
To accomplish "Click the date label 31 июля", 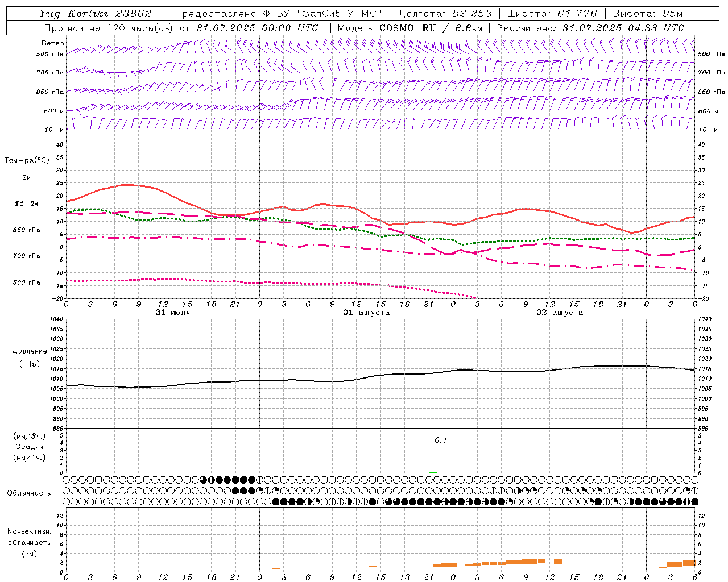I will (x=173, y=313).
